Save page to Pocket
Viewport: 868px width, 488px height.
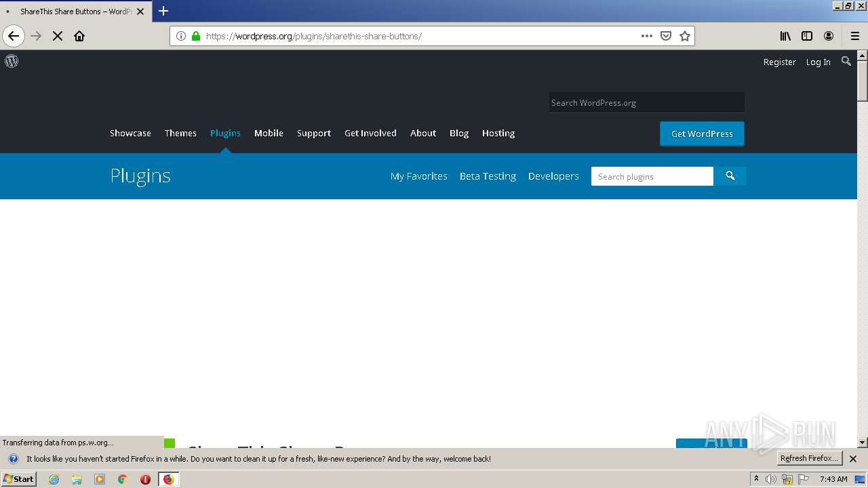(666, 36)
